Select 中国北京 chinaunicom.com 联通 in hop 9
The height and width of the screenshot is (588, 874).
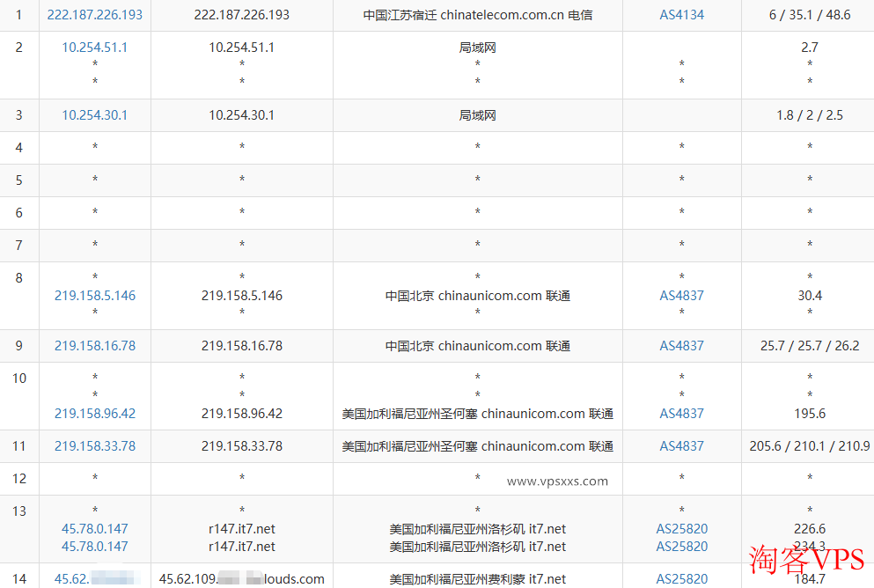(x=478, y=346)
